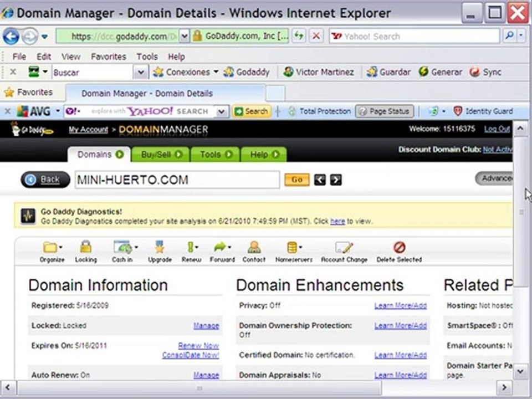The height and width of the screenshot is (399, 532).
Task: Click the Stop loading X icon
Action: [x=316, y=36]
